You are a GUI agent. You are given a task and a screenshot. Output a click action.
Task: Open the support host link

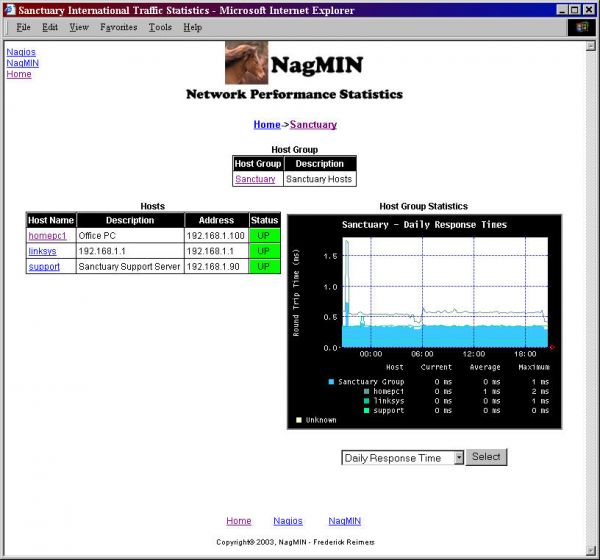tap(44, 267)
